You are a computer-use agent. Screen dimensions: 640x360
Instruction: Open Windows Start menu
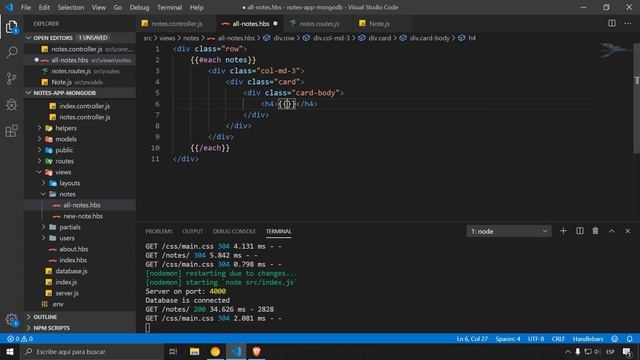[10, 351]
